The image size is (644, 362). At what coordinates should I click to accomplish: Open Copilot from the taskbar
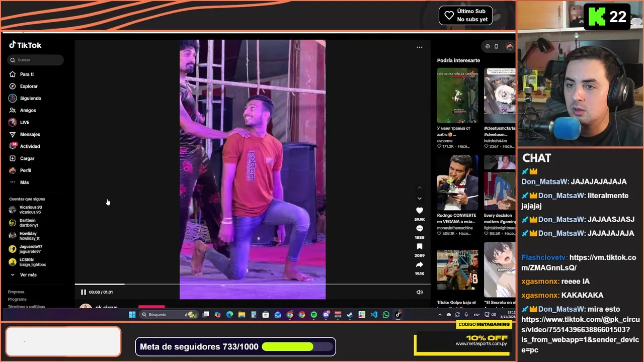click(217, 315)
